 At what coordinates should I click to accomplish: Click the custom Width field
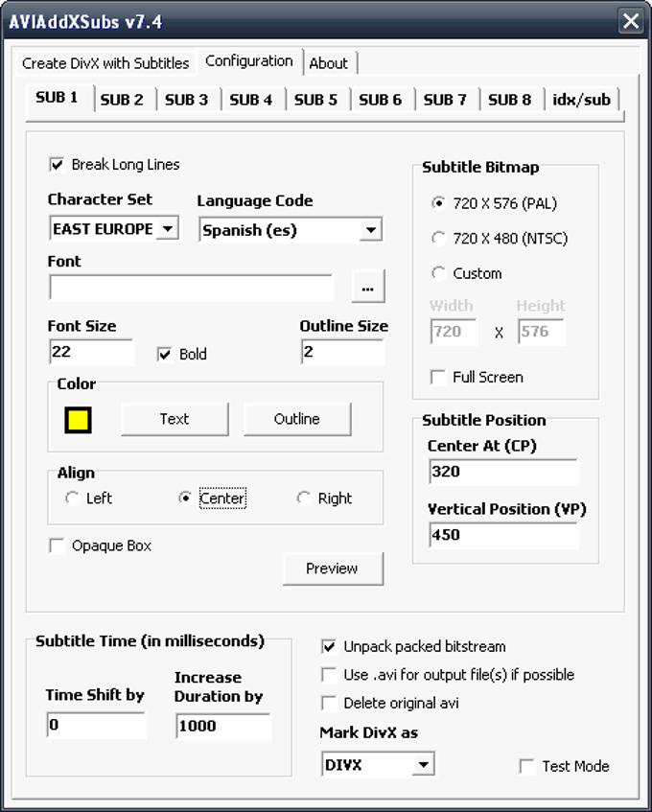tap(454, 332)
